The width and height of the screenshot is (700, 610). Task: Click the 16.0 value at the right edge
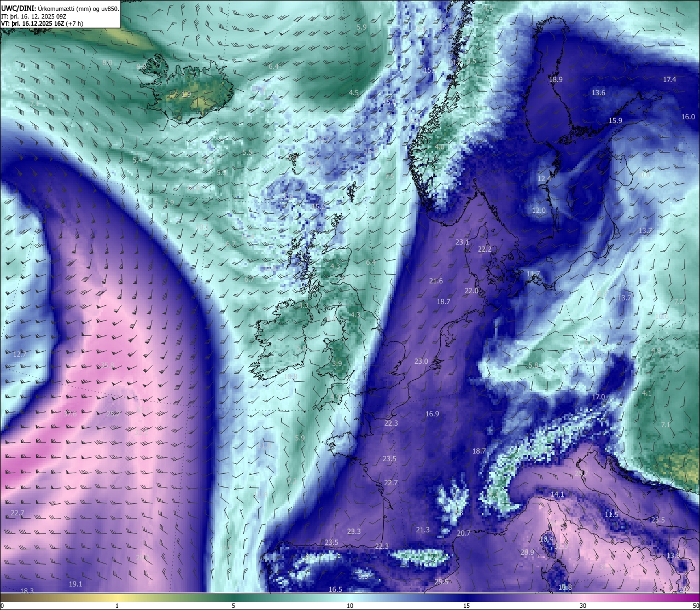pyautogui.click(x=688, y=117)
